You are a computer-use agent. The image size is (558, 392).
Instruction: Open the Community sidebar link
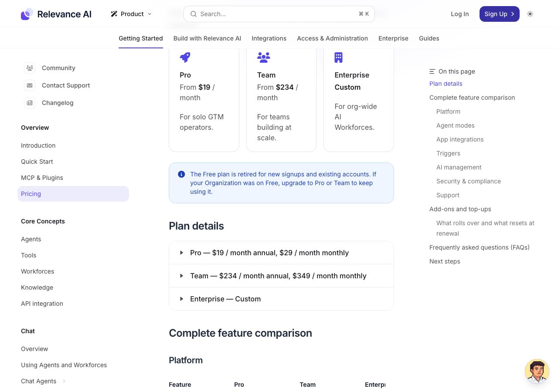click(x=58, y=68)
